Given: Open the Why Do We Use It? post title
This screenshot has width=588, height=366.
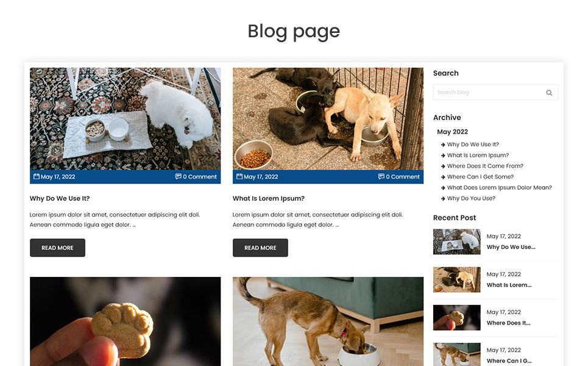Looking at the screenshot, I should coord(60,198).
